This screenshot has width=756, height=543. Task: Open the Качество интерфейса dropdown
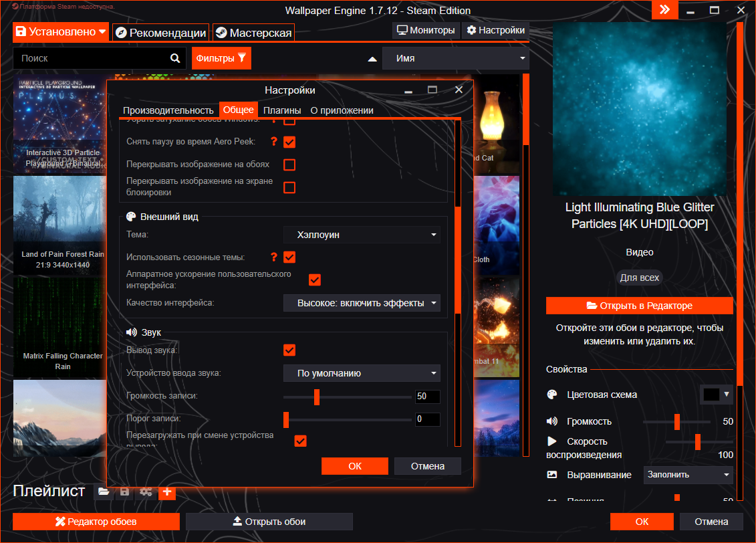[362, 303]
